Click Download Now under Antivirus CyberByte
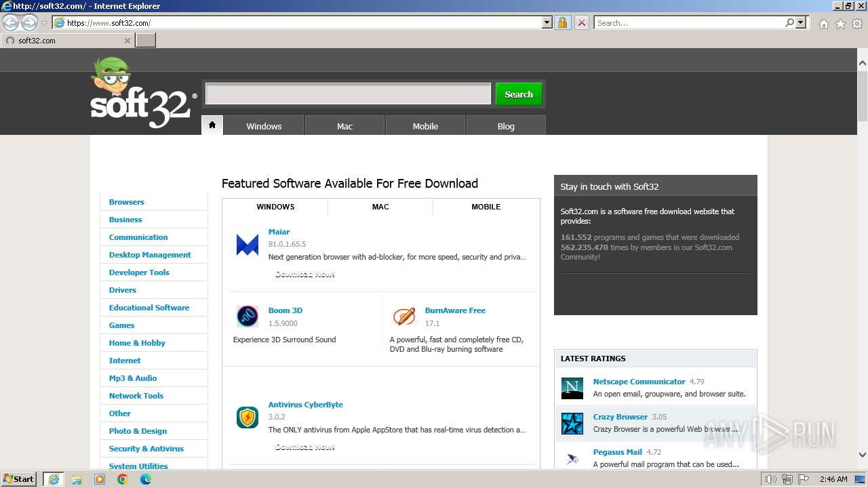The height and width of the screenshot is (488, 868). 304,447
